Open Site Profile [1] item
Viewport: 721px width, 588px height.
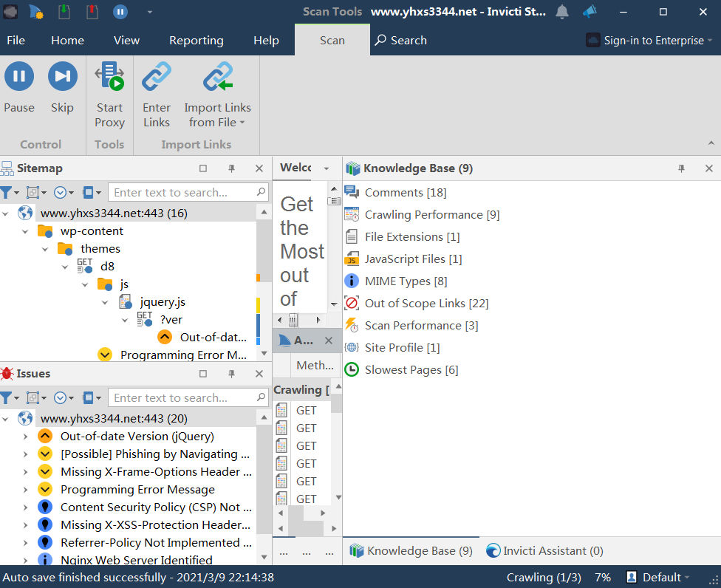coord(402,348)
